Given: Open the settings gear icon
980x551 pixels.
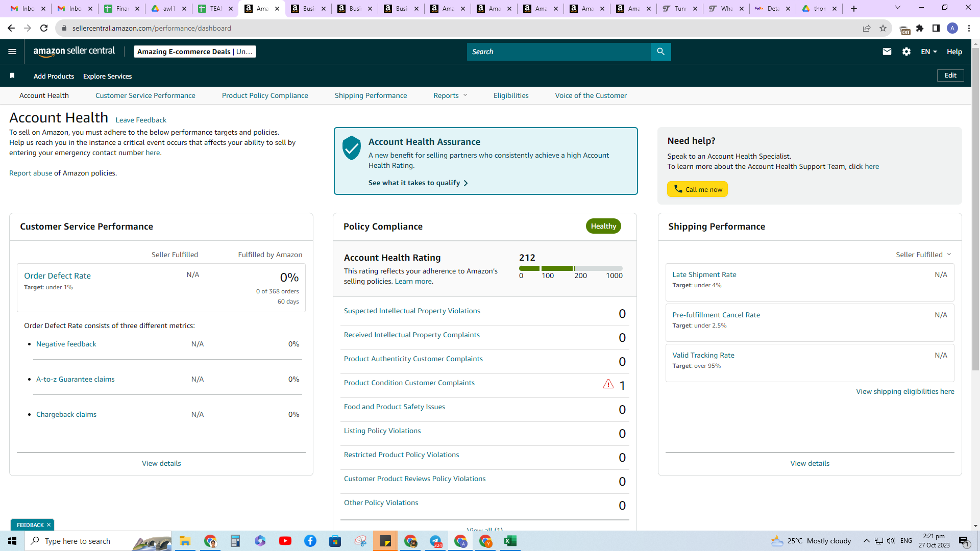Looking at the screenshot, I should 906,52.
